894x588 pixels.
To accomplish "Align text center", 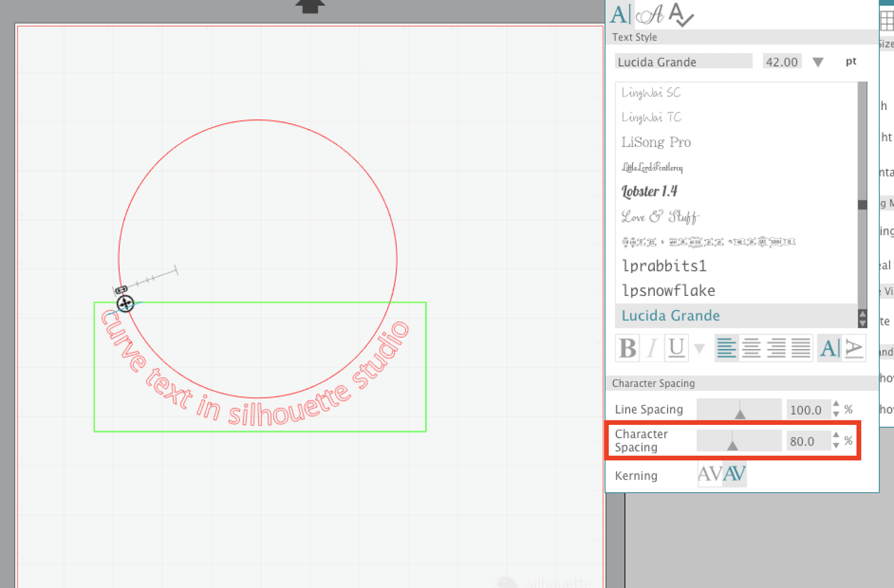I will (x=751, y=348).
